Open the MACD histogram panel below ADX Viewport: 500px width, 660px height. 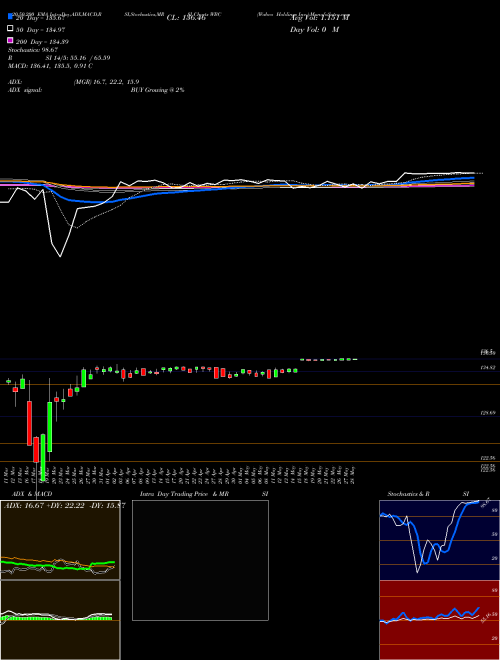pyautogui.click(x=60, y=620)
